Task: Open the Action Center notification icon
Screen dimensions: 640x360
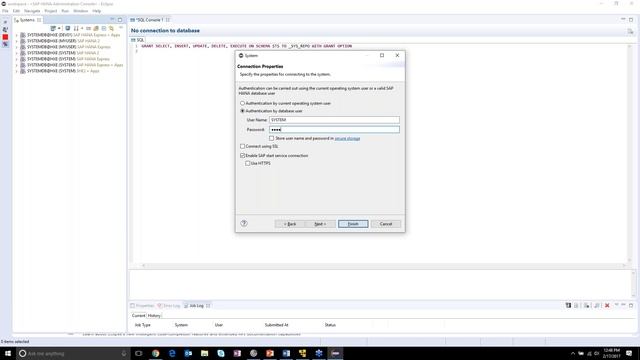Action: click(629, 353)
